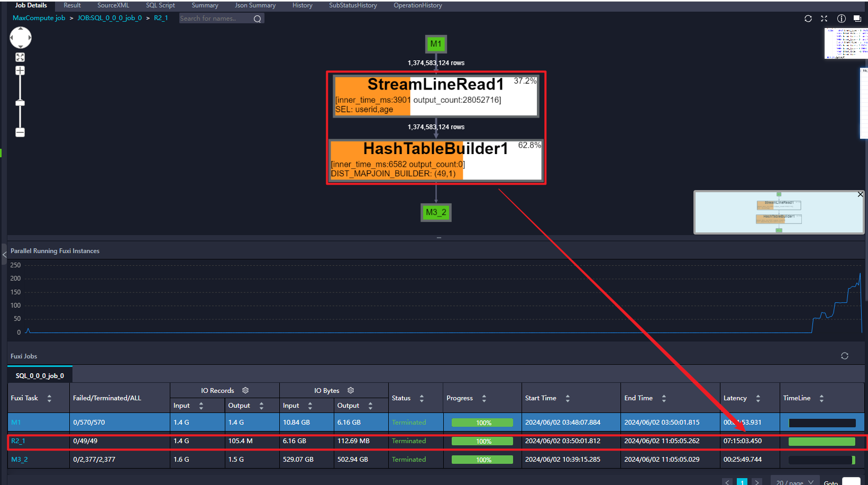Screen dimensions: 868x485
Task: Open the info icon in graph toolbar
Action: (x=841, y=19)
